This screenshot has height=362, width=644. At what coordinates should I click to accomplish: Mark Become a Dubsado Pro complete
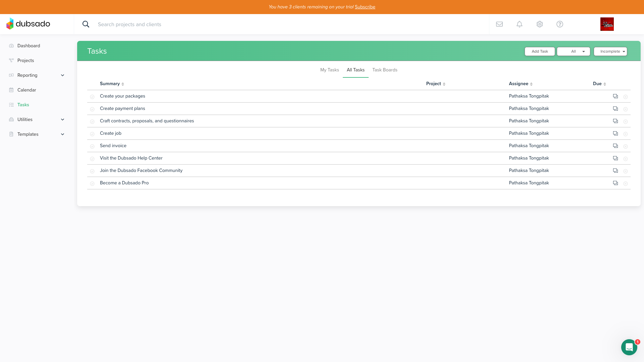(92, 184)
